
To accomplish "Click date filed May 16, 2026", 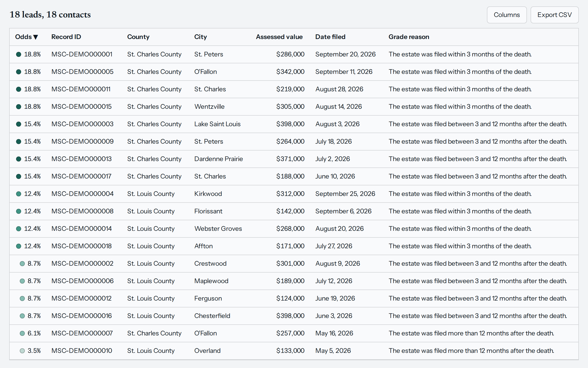I will pyautogui.click(x=334, y=333).
